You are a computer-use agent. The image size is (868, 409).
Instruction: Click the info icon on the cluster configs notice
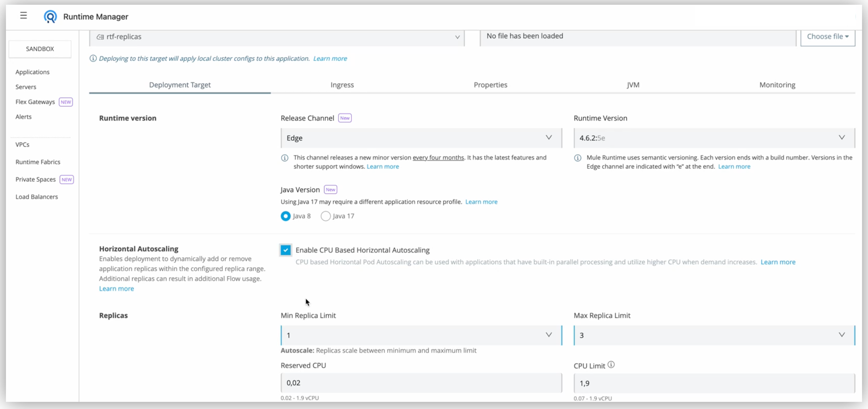(93, 58)
